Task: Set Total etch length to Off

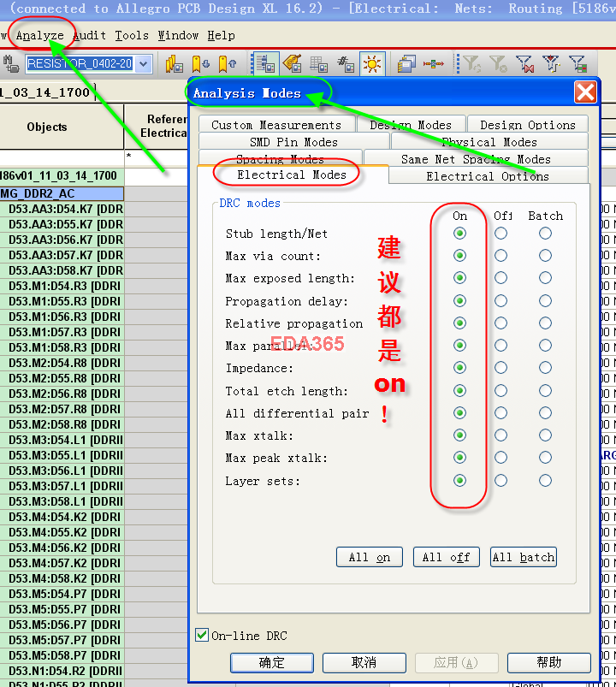Action: tap(500, 390)
